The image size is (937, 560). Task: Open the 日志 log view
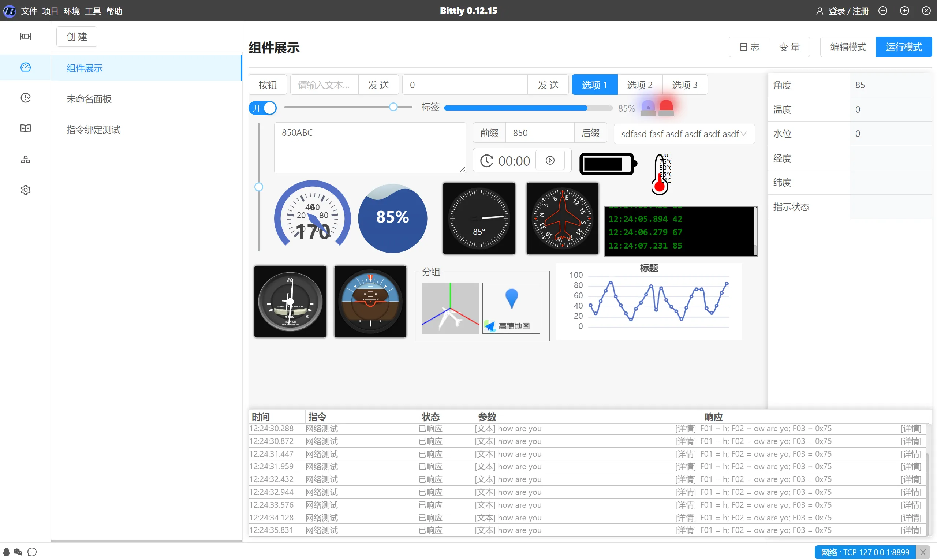pos(749,47)
